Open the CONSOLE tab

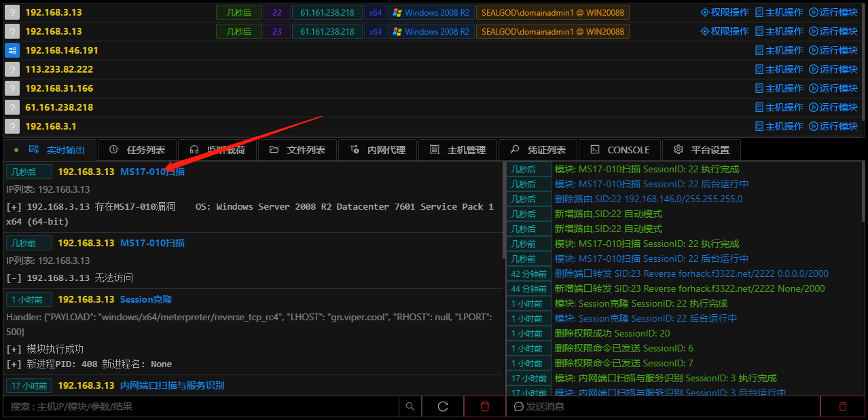tap(619, 150)
